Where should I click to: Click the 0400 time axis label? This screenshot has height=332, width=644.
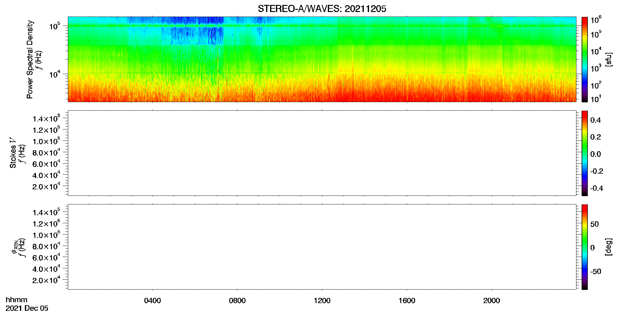pos(152,301)
